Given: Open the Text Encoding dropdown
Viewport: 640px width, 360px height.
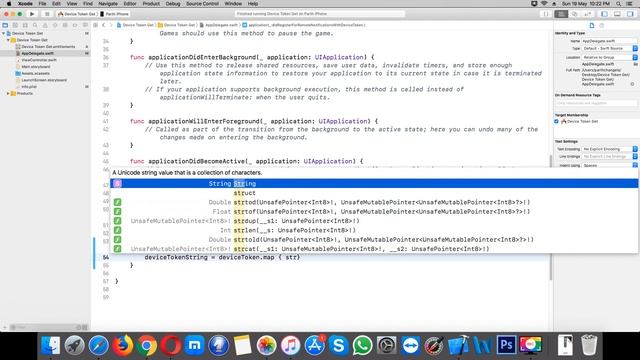Looking at the screenshot, I should pos(609,149).
